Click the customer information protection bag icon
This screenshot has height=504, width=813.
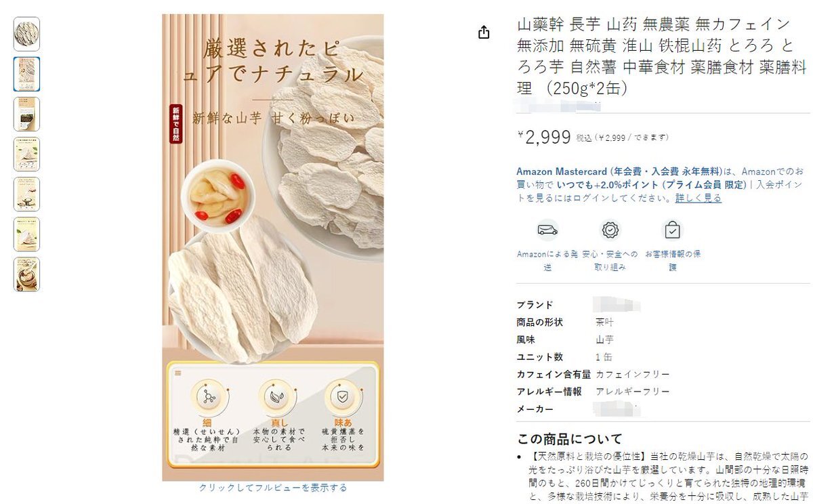coord(672,230)
